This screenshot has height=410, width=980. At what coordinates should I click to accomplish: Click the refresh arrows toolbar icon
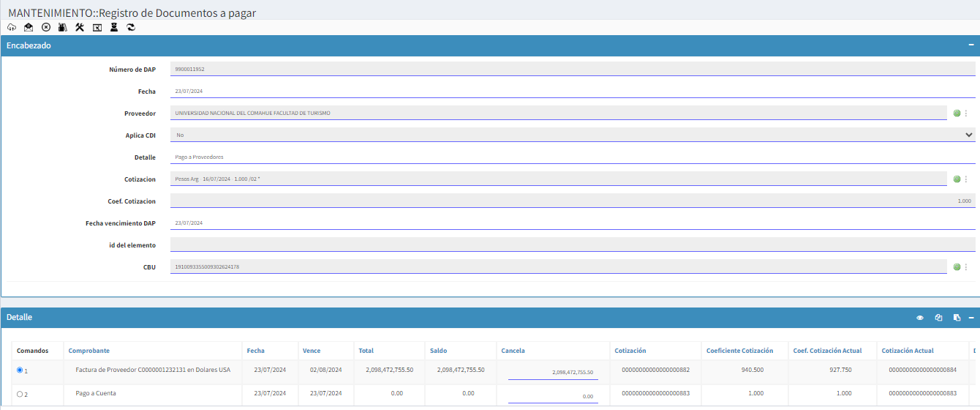click(x=131, y=27)
